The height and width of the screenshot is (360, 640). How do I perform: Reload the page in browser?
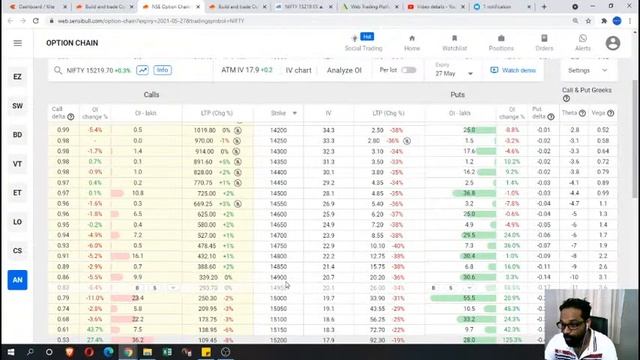(36, 21)
